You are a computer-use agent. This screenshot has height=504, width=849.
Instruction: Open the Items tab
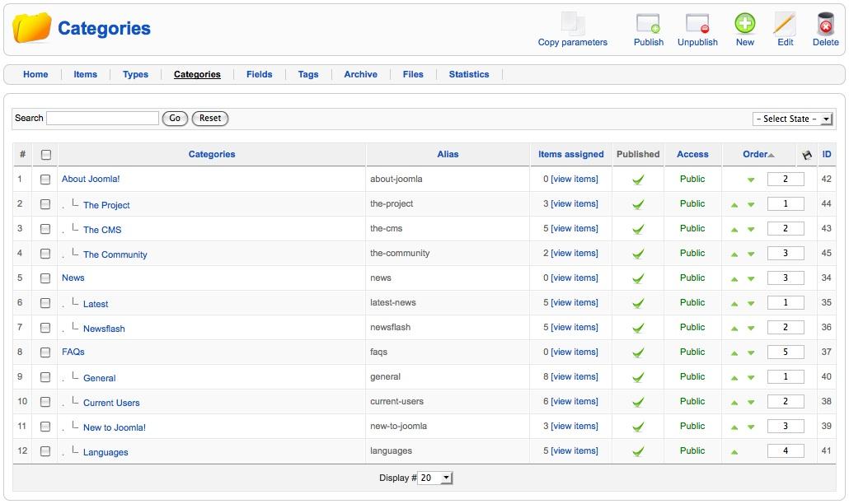[86, 75]
